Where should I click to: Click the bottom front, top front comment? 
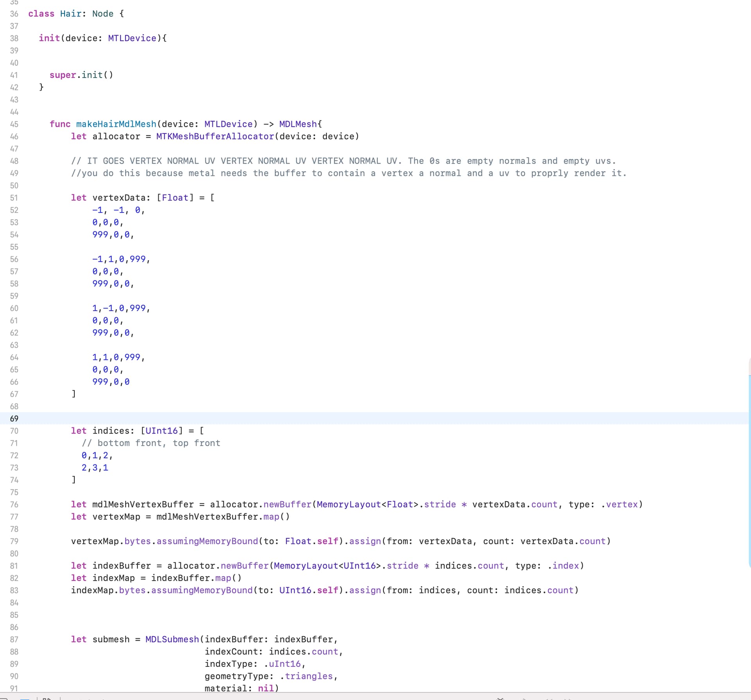(151, 443)
